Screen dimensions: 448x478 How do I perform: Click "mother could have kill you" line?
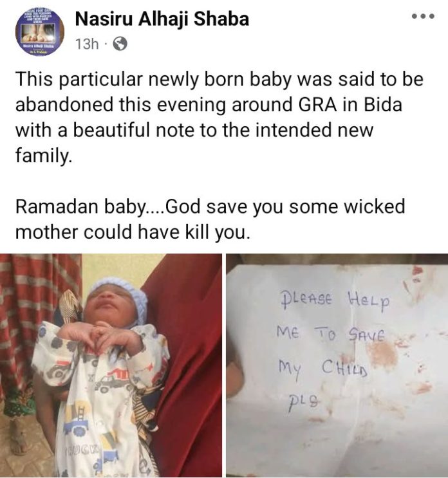(131, 232)
